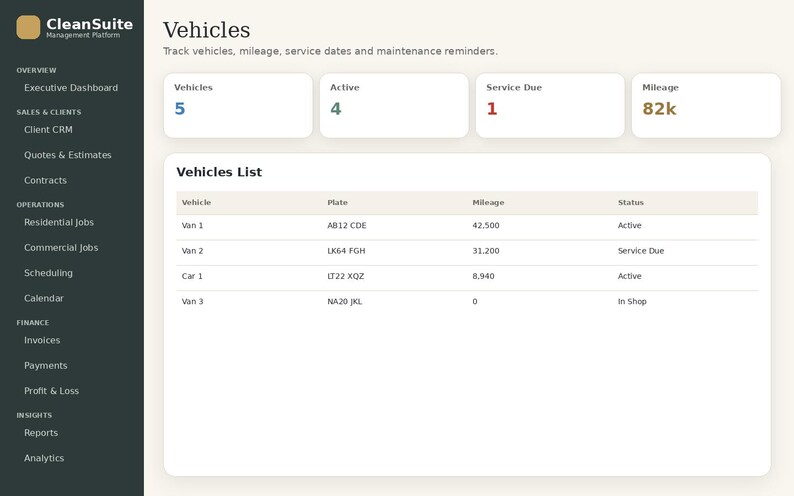Click Van 1's Active status

[x=629, y=226]
